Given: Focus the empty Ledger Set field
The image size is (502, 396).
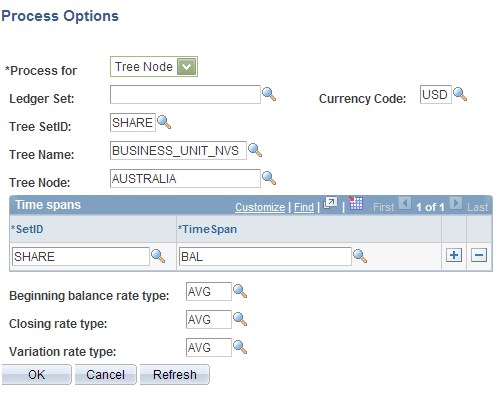Looking at the screenshot, I should pos(185,94).
